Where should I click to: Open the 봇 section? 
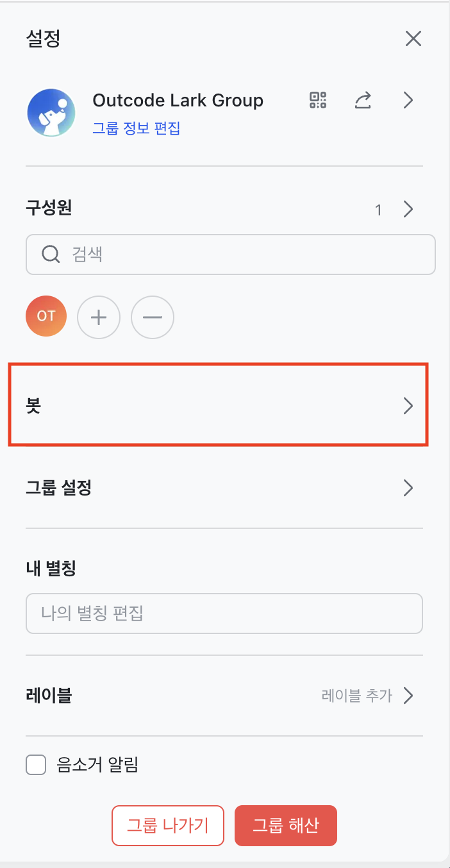tap(218, 406)
